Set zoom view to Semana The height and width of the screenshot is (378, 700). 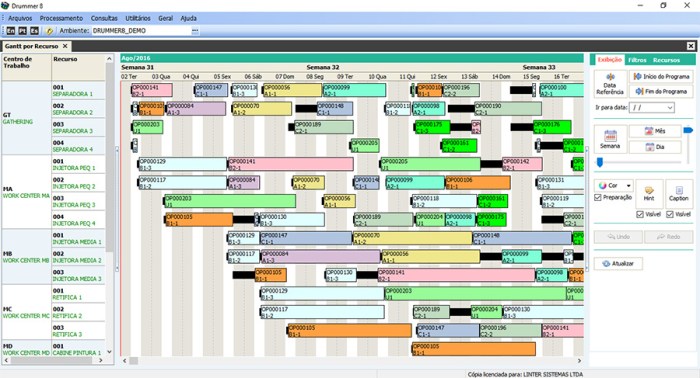point(610,140)
